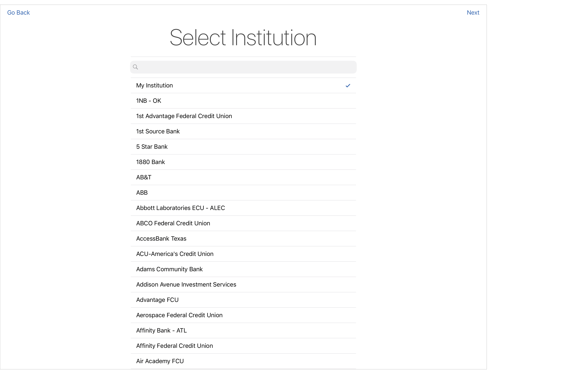Screen dimensions: 588x374
Task: Select Affinity Federal Credit Union
Action: 174,346
